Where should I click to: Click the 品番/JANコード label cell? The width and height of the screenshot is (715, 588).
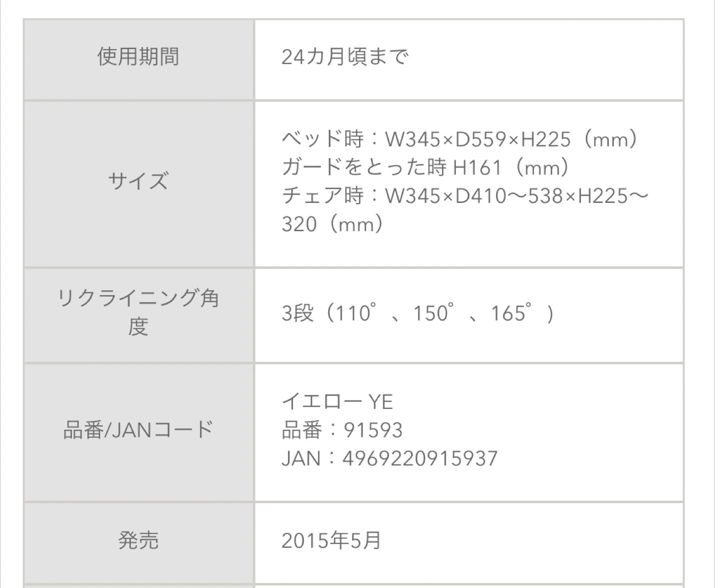coord(138,430)
